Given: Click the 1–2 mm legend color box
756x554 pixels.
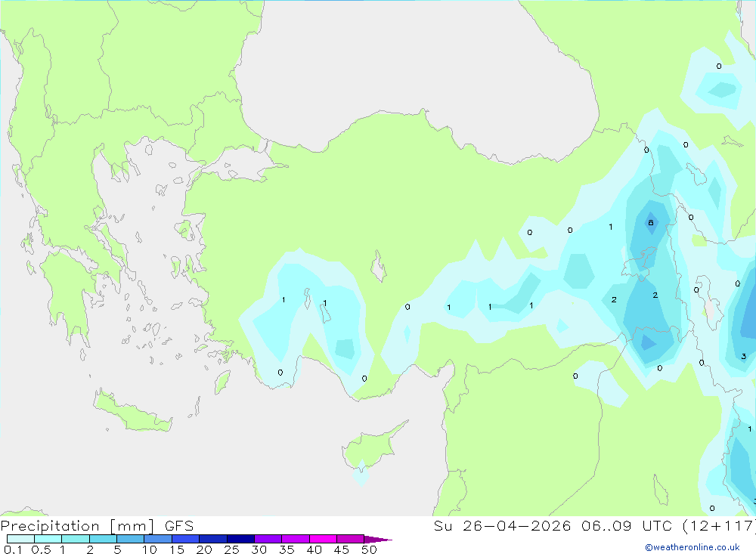Looking at the screenshot, I should pyautogui.click(x=76, y=539).
